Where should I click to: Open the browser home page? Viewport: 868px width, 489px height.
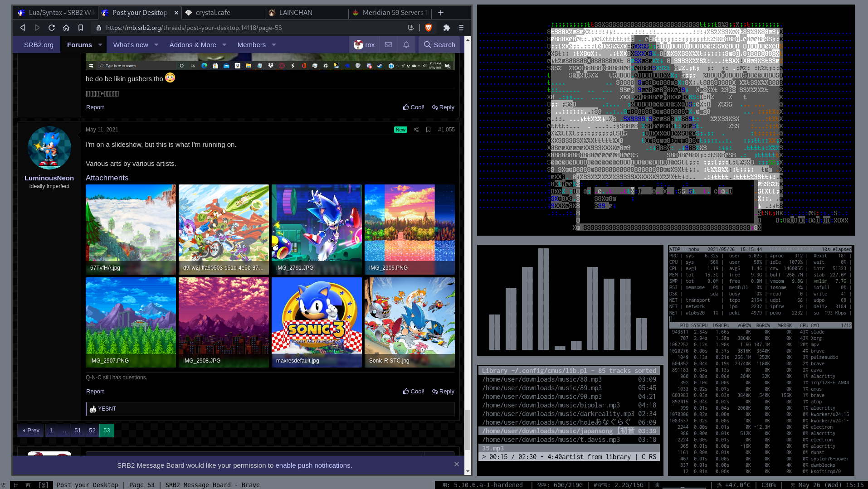pos(66,28)
